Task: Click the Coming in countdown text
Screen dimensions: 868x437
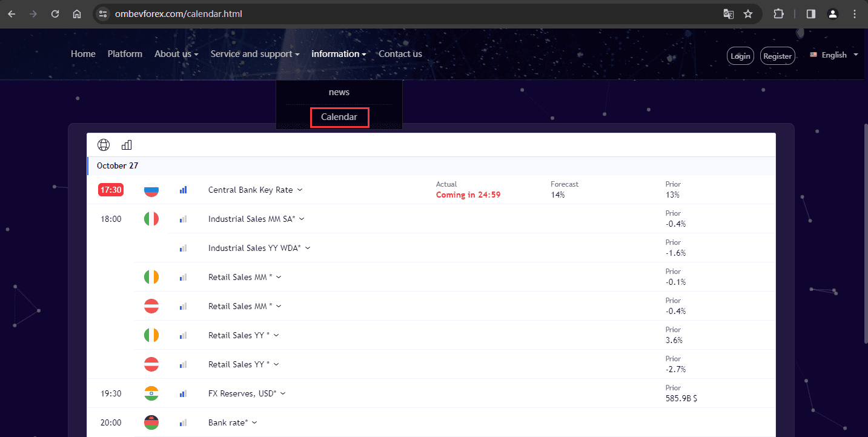Action: click(468, 195)
